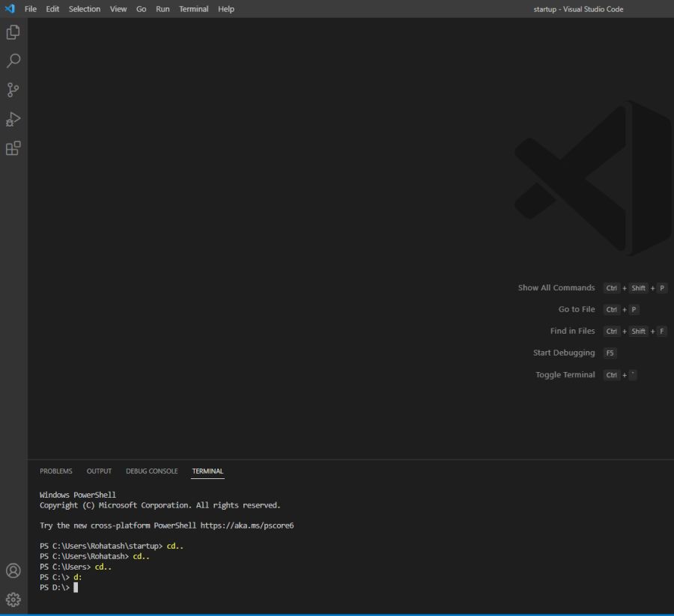Open the Source Control view icon
The image size is (674, 616).
(13, 90)
